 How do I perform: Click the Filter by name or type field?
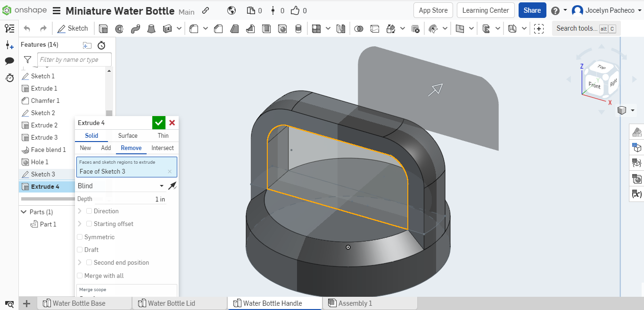tap(74, 59)
